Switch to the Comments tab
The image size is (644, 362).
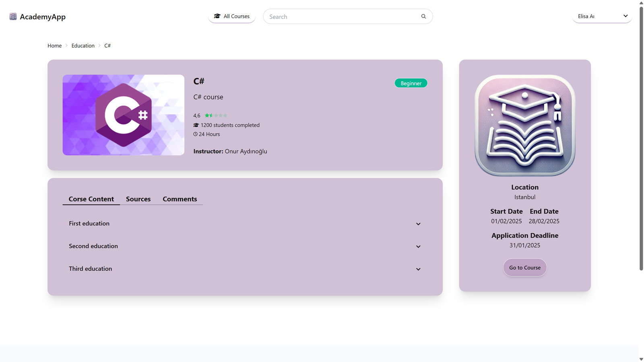[x=180, y=199]
